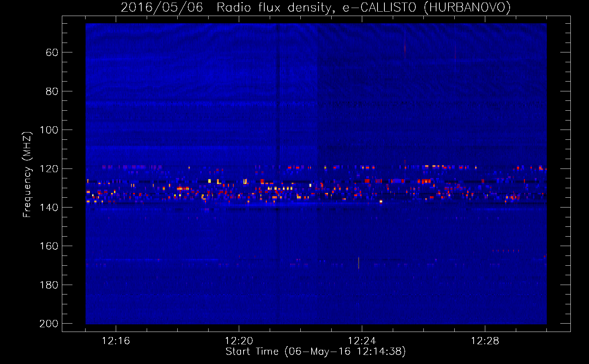Viewport: 589px width, 364px height.
Task: Click the '140' frequency tick label
Action: click(49, 207)
